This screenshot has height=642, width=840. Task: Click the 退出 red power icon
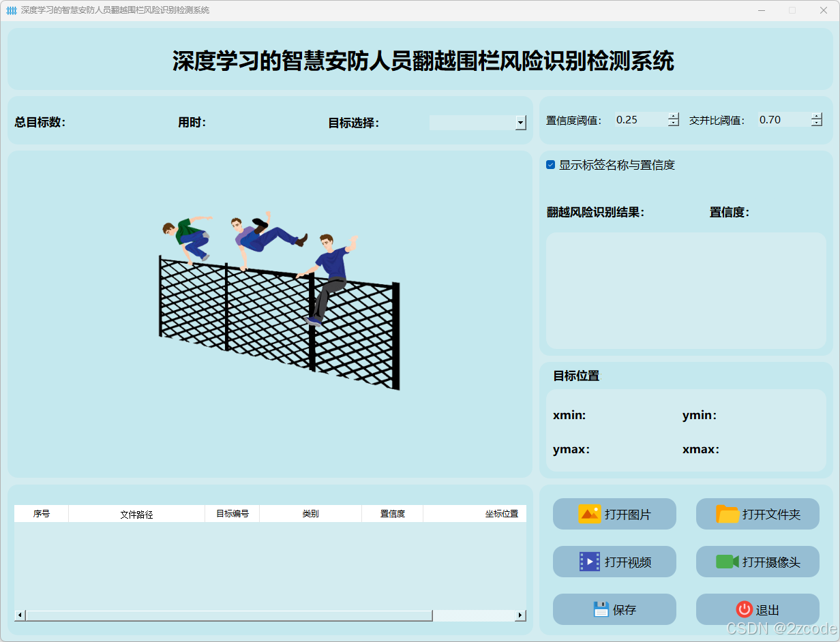click(x=744, y=609)
